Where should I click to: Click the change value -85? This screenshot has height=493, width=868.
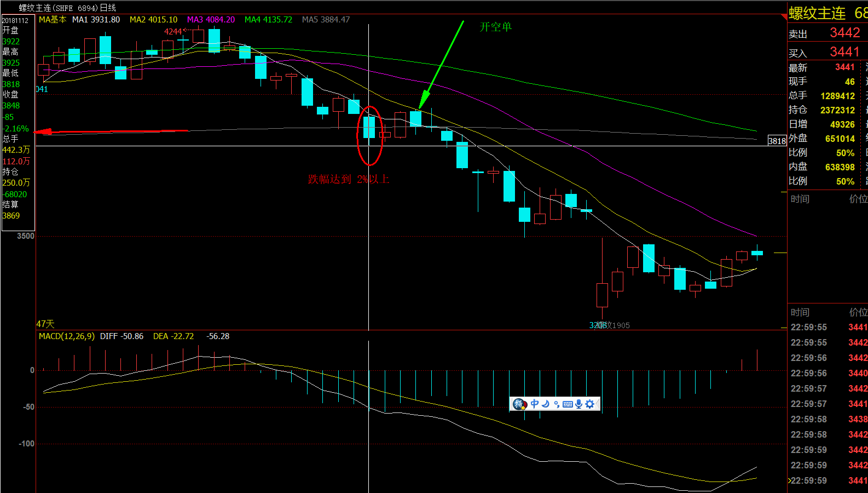(8, 117)
